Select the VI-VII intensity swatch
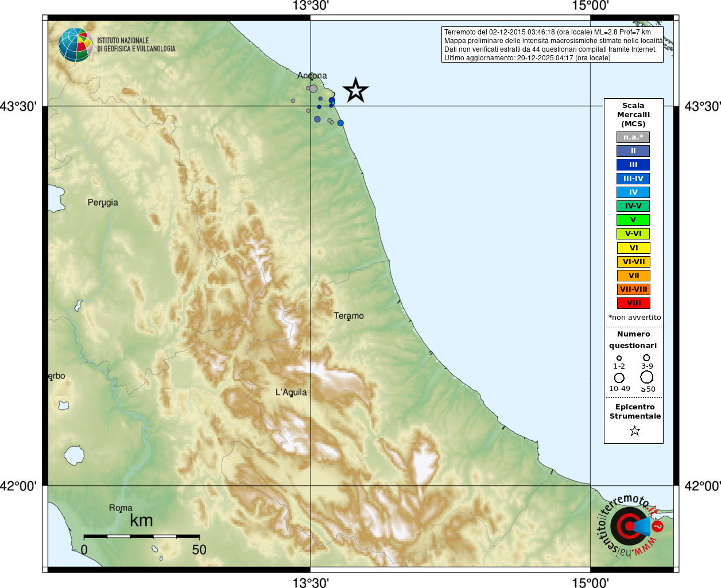The width and height of the screenshot is (721, 588). (634, 262)
